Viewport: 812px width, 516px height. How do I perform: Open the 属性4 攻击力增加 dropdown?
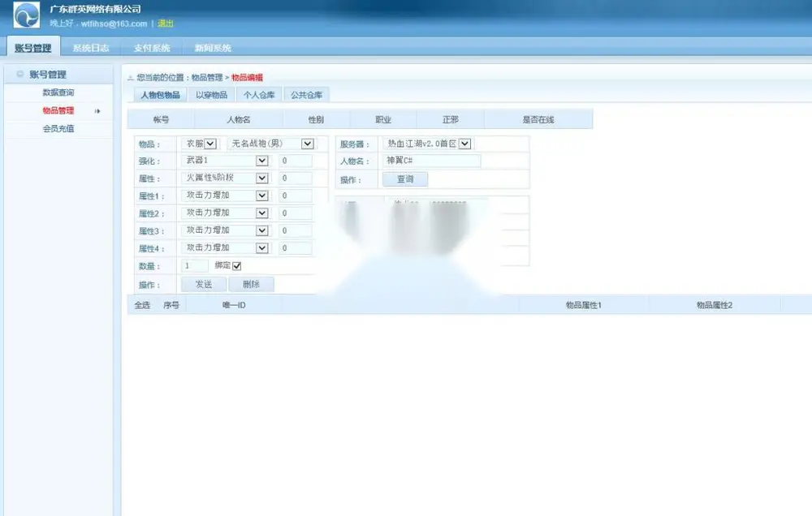(x=262, y=248)
